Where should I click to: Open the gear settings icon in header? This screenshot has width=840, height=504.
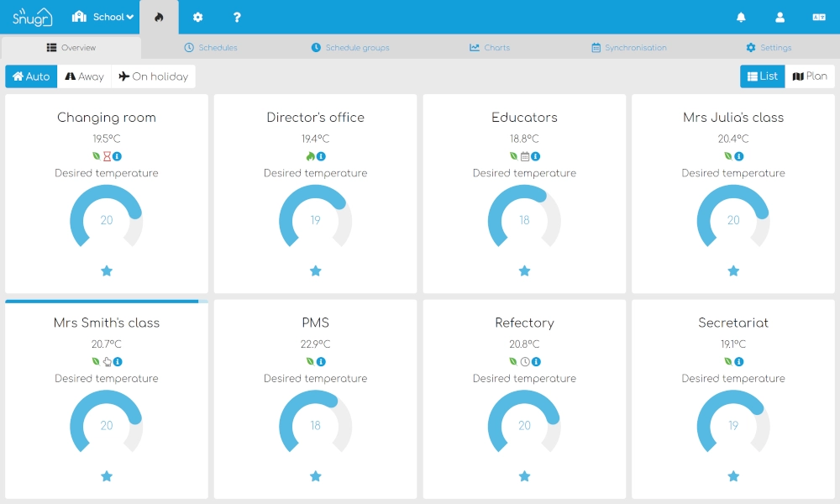coord(197,17)
